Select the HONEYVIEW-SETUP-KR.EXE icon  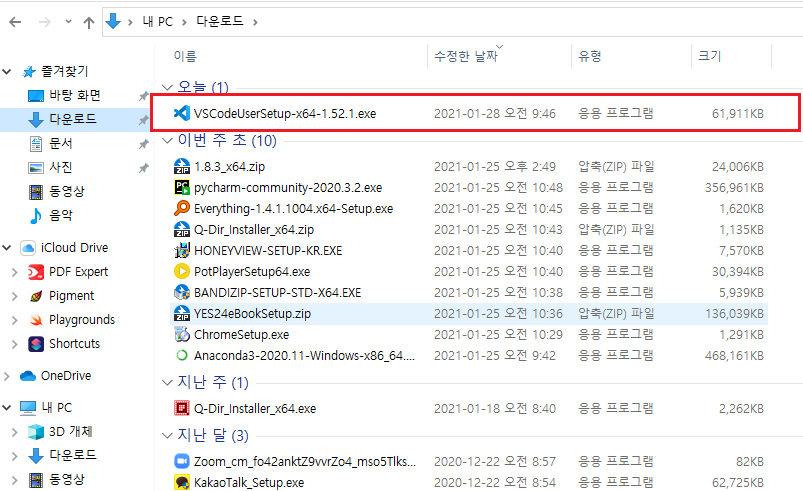tap(182, 250)
